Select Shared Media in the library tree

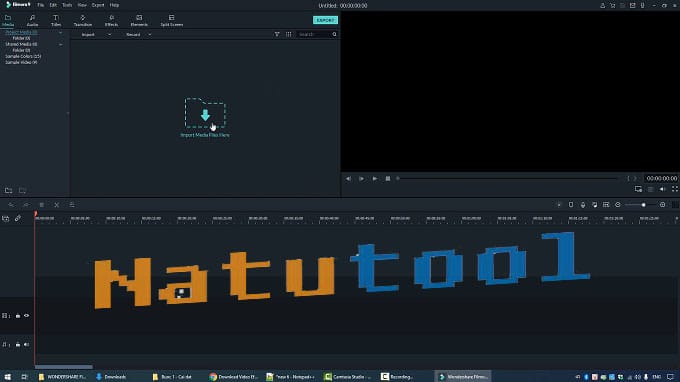tap(21, 44)
